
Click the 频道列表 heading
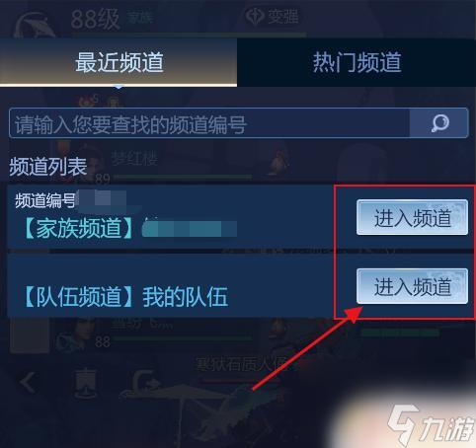pyautogui.click(x=48, y=167)
